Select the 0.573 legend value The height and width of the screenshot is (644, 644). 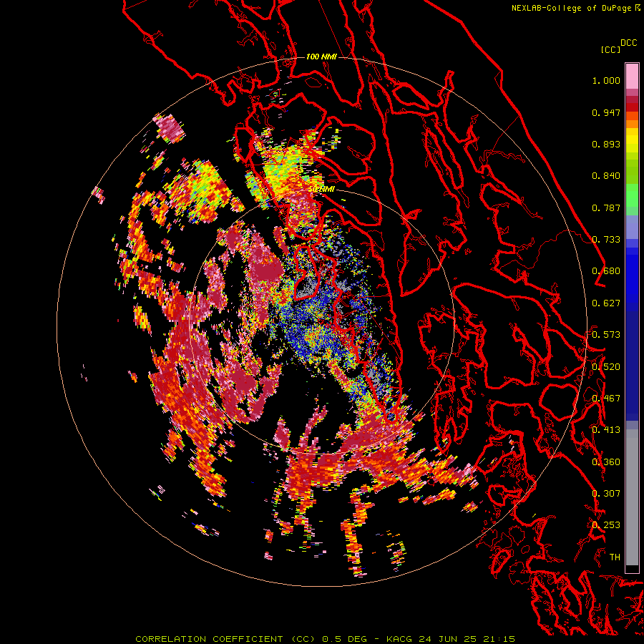pos(606,335)
